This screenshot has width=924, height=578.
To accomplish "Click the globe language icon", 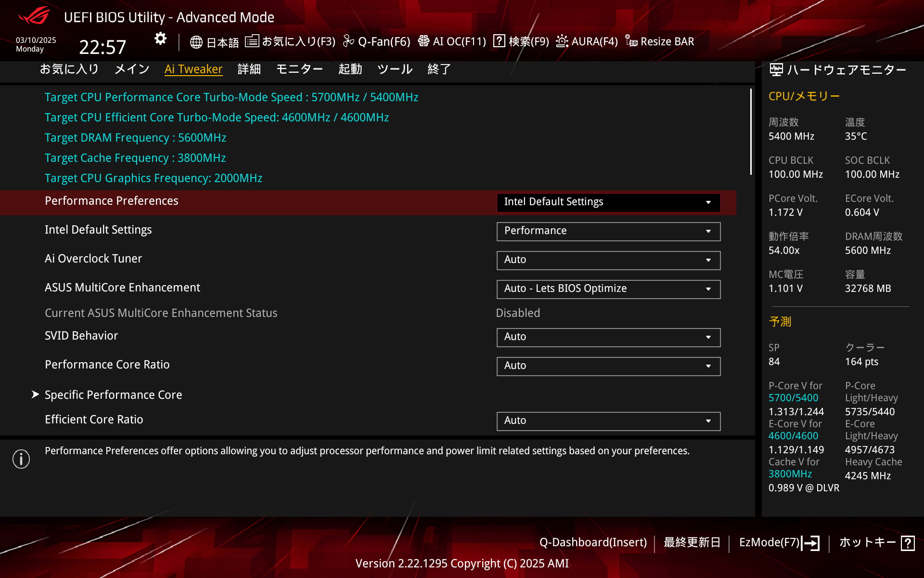I will 196,42.
